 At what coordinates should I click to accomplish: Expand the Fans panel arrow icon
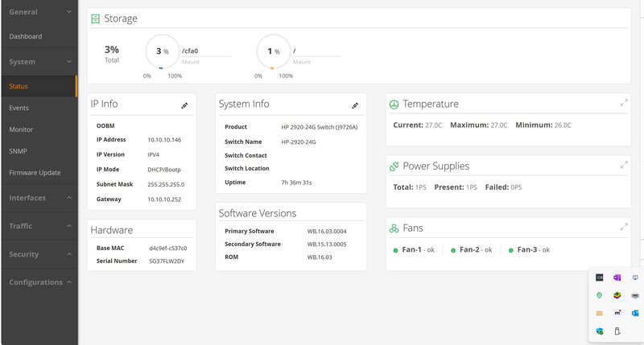[624, 227]
